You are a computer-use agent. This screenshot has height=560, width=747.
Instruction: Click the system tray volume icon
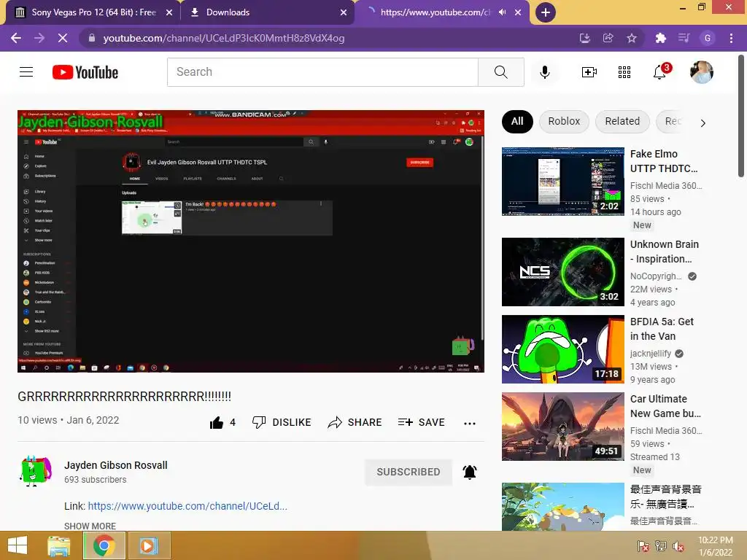pos(678,546)
